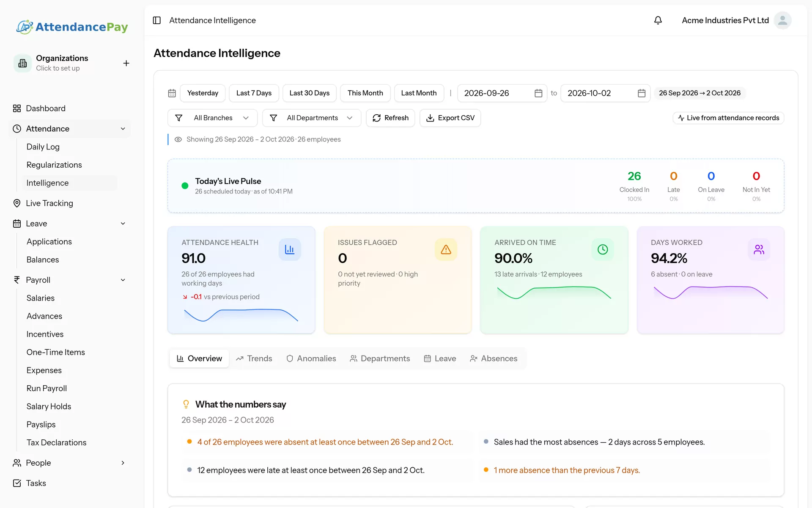Expand the People section chevron

(x=123, y=463)
